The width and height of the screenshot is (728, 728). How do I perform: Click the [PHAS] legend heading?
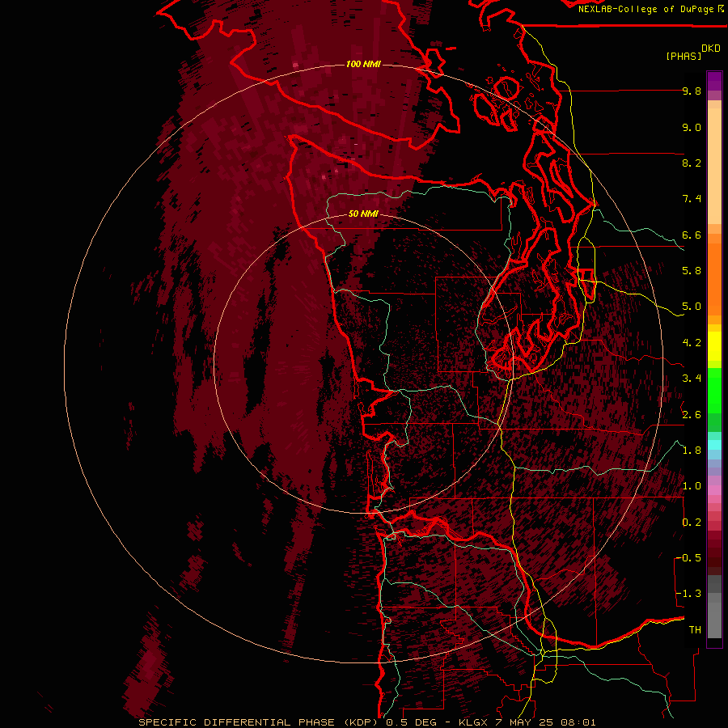pyautogui.click(x=684, y=56)
